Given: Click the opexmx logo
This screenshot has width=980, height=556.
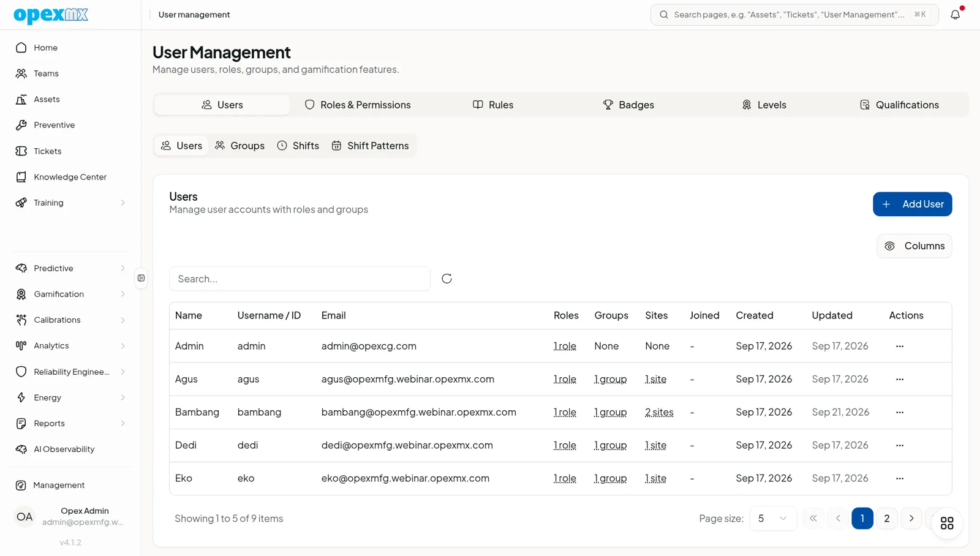Looking at the screenshot, I should click(x=51, y=15).
